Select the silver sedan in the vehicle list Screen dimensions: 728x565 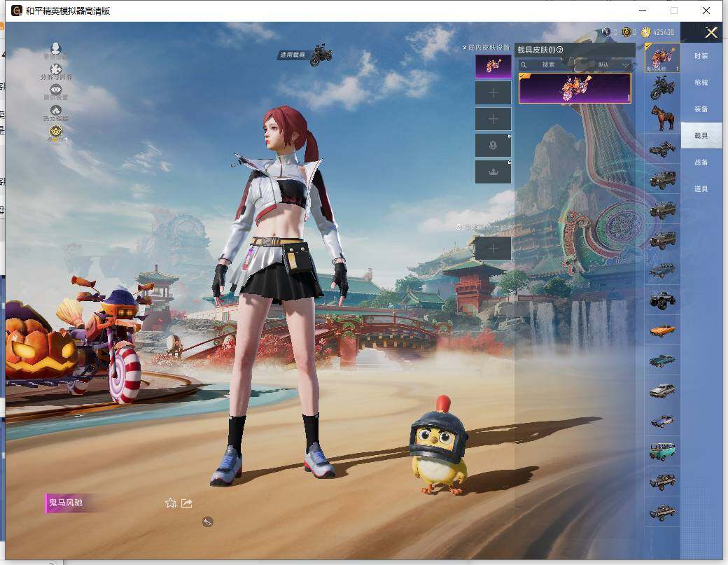click(x=662, y=391)
